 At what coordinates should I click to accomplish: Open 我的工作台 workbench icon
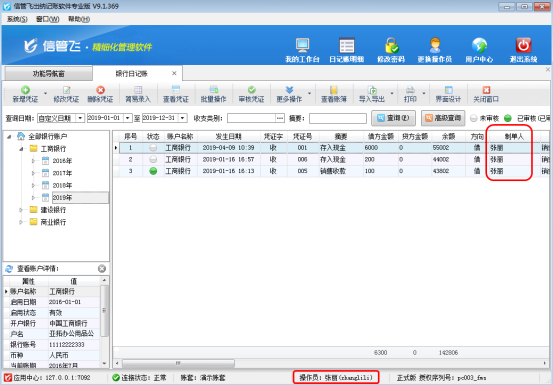point(302,45)
